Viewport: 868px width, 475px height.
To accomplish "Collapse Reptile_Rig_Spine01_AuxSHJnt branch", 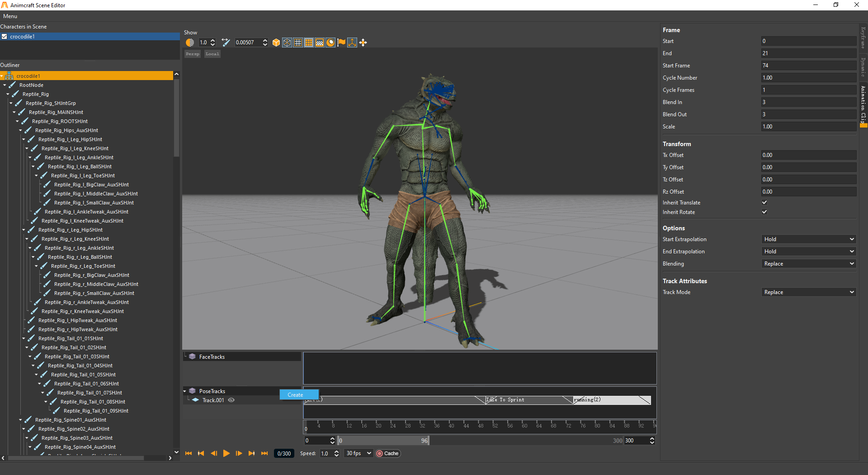I will tap(20, 420).
